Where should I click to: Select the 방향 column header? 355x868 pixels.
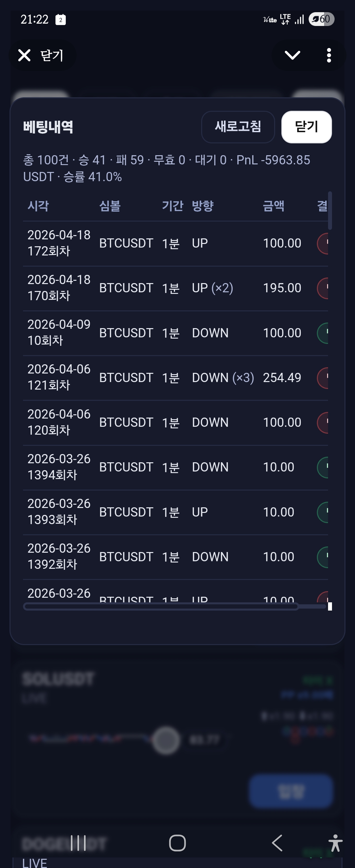pyautogui.click(x=203, y=205)
